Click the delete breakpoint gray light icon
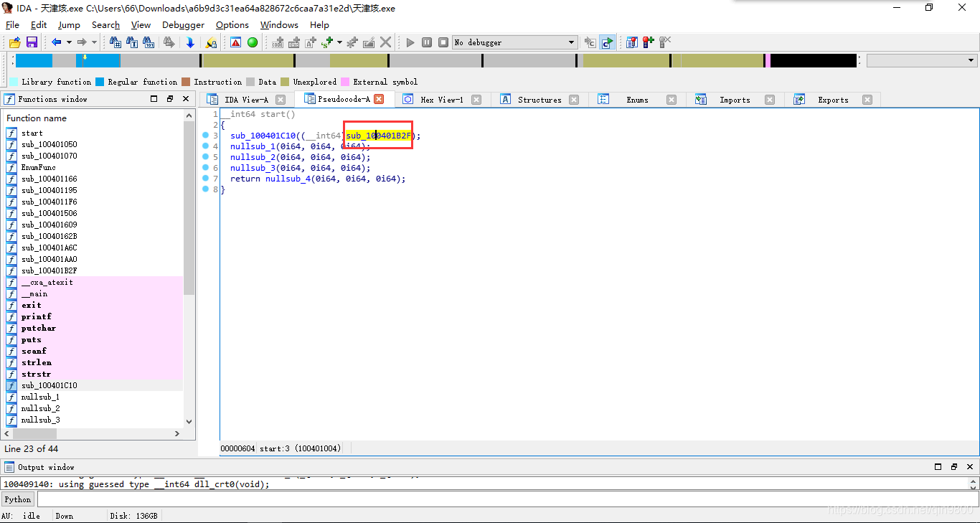980x523 pixels. [665, 42]
